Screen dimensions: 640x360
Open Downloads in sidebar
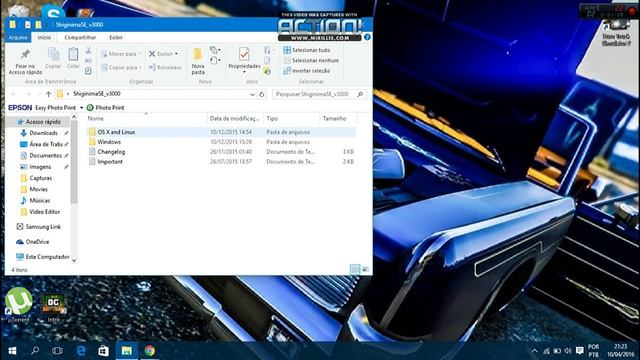[x=43, y=133]
